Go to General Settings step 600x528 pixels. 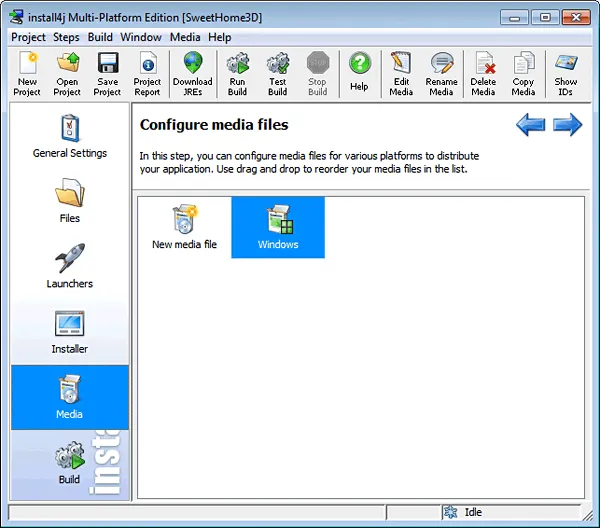point(70,136)
